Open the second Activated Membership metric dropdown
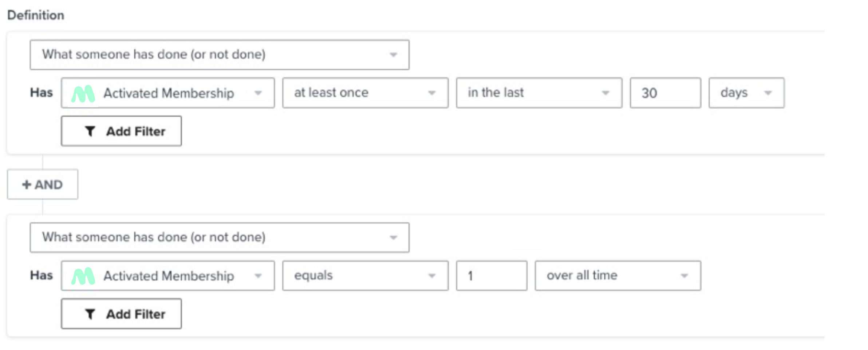The image size is (868, 350). pyautogui.click(x=168, y=276)
